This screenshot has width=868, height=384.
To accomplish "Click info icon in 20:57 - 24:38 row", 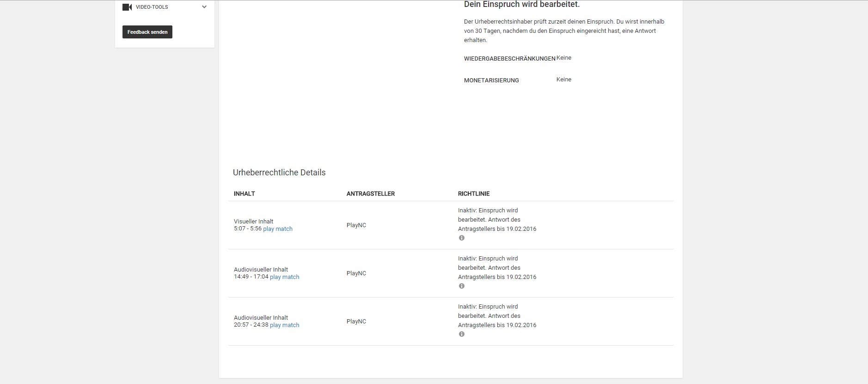I will 462,334.
